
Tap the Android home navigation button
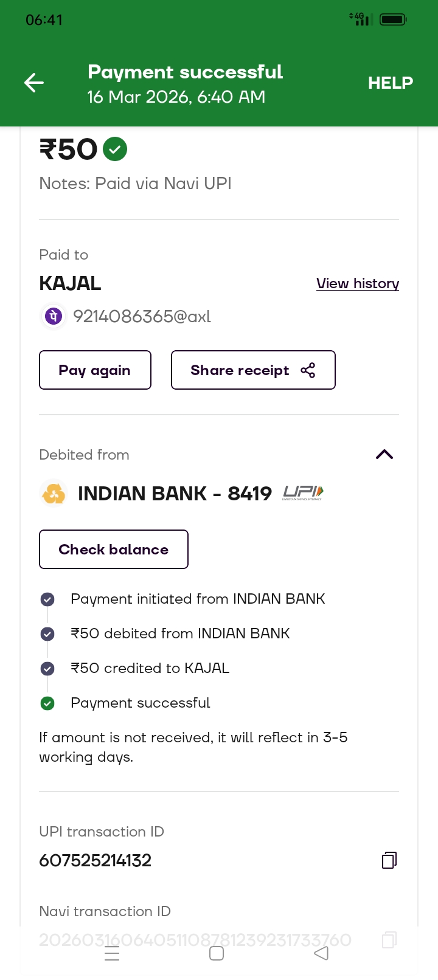click(217, 953)
